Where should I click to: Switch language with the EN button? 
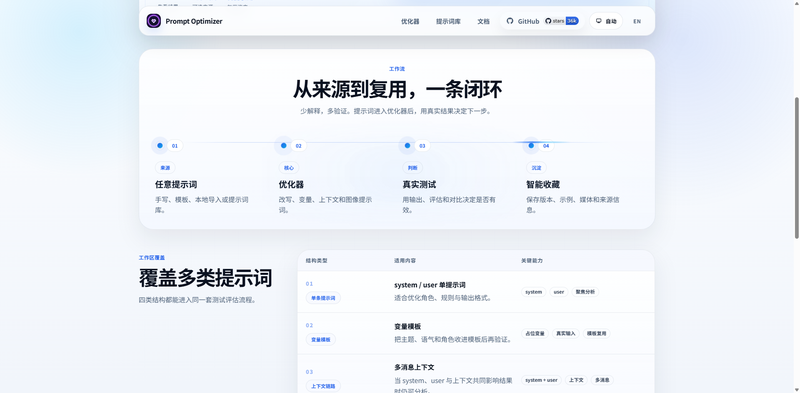click(x=637, y=21)
